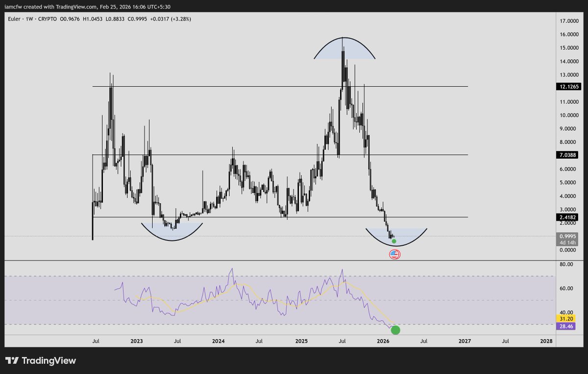Select the arc drawing under the 2023 bottom
This screenshot has height=374, width=588.
pos(172,232)
